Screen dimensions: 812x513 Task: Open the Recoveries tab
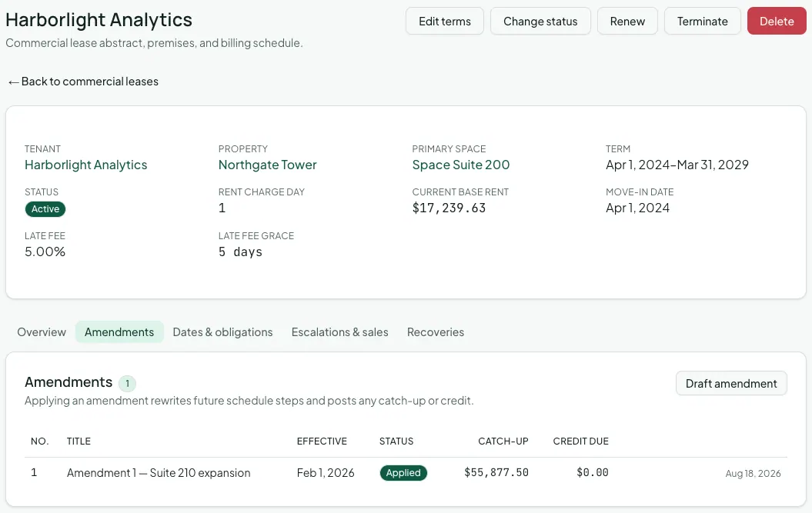(x=436, y=331)
